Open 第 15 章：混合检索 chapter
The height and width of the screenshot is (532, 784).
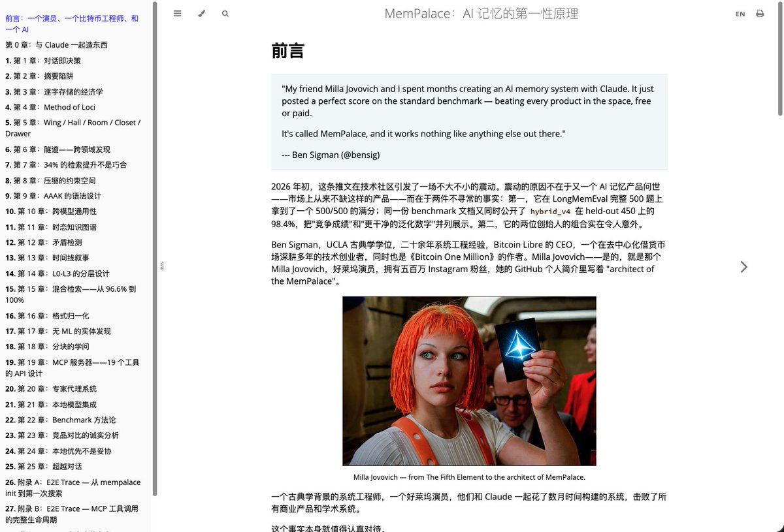pyautogui.click(x=71, y=294)
